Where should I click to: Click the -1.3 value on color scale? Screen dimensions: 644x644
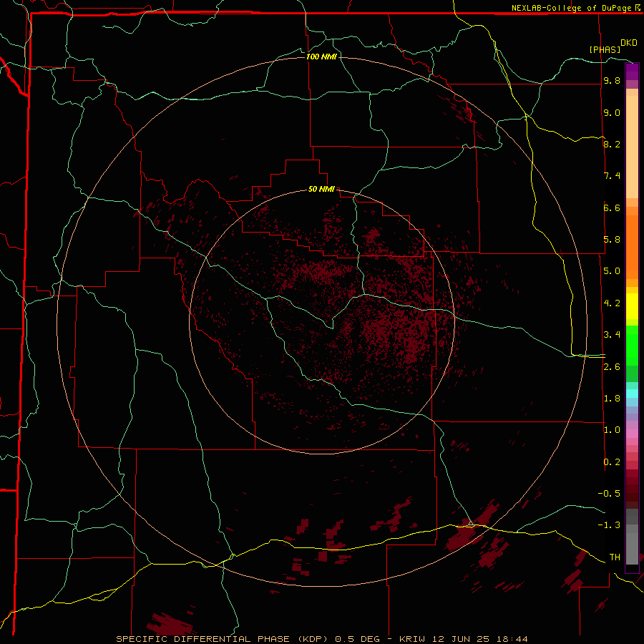[x=609, y=525]
